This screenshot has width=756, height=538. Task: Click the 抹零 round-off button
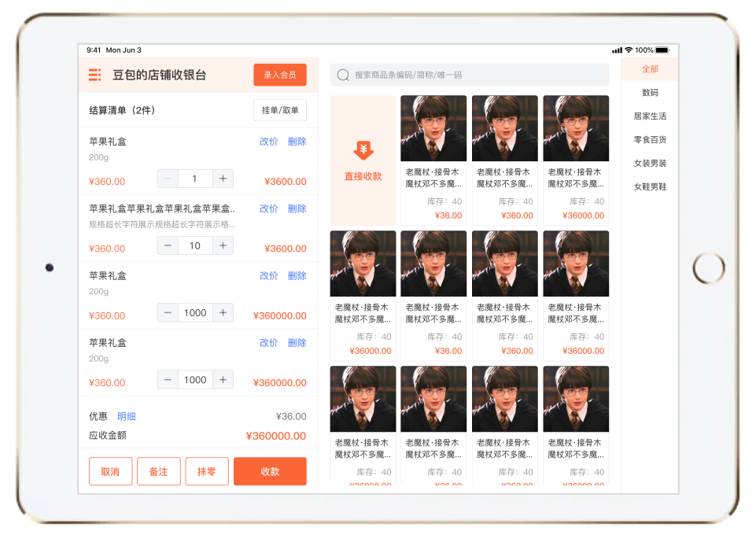(207, 471)
